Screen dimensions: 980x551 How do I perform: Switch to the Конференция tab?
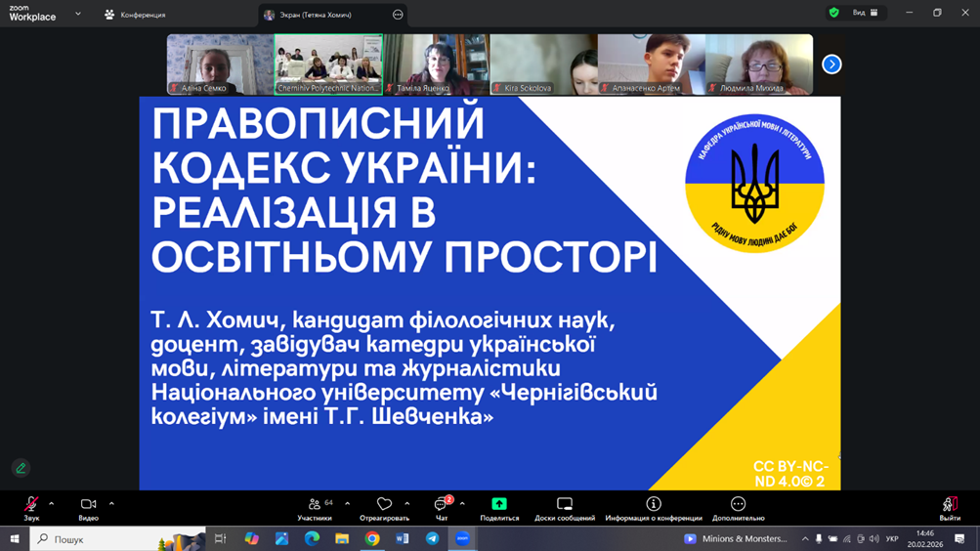[x=135, y=15]
